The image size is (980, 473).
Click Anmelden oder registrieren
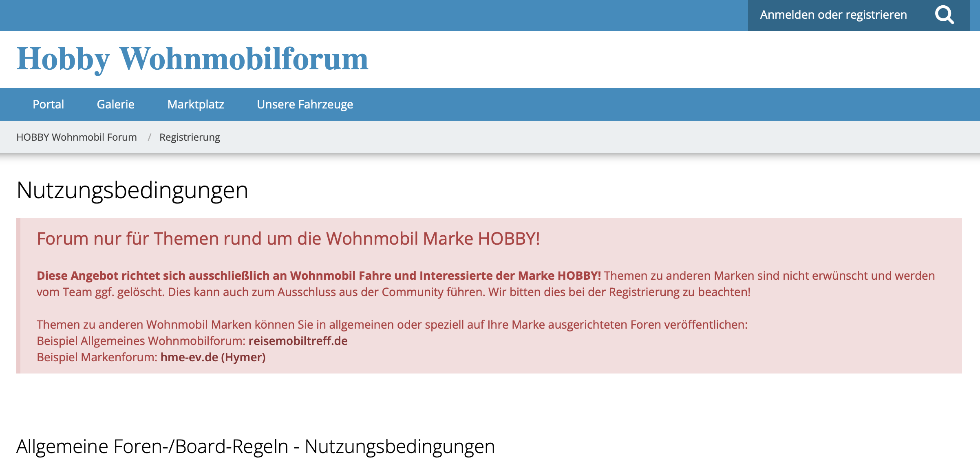click(833, 15)
